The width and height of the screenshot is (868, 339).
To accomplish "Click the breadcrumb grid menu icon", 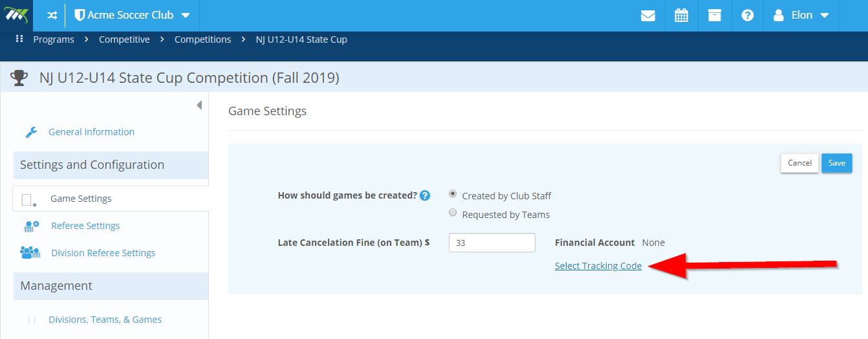I will tap(19, 39).
